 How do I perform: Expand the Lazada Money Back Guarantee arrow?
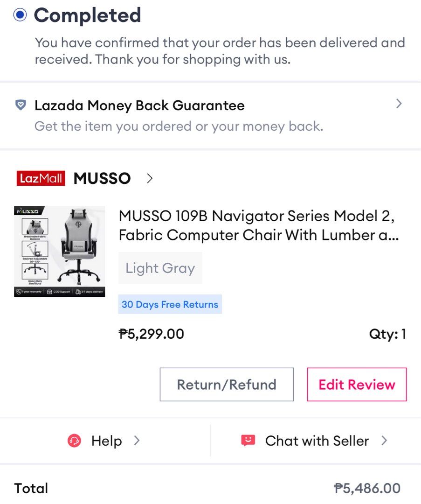point(399,104)
